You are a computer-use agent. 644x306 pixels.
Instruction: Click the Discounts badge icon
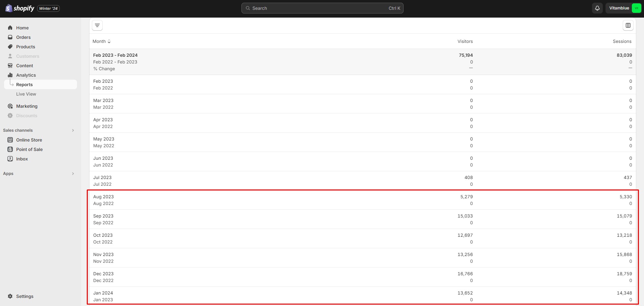tap(10, 116)
